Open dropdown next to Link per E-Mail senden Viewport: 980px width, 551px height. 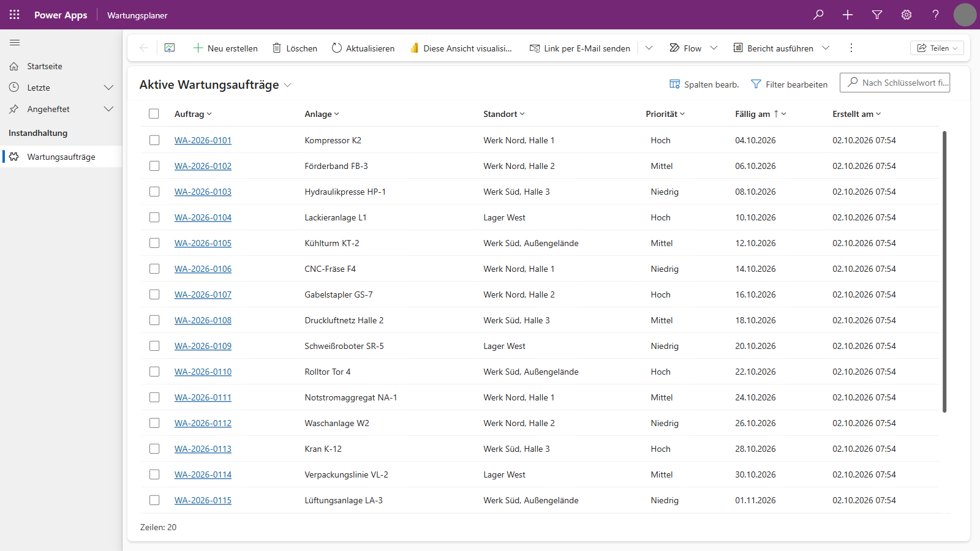649,48
